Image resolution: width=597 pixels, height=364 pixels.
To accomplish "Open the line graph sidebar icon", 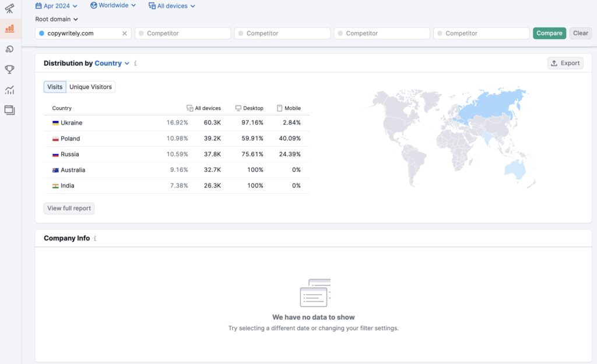I will [9, 90].
